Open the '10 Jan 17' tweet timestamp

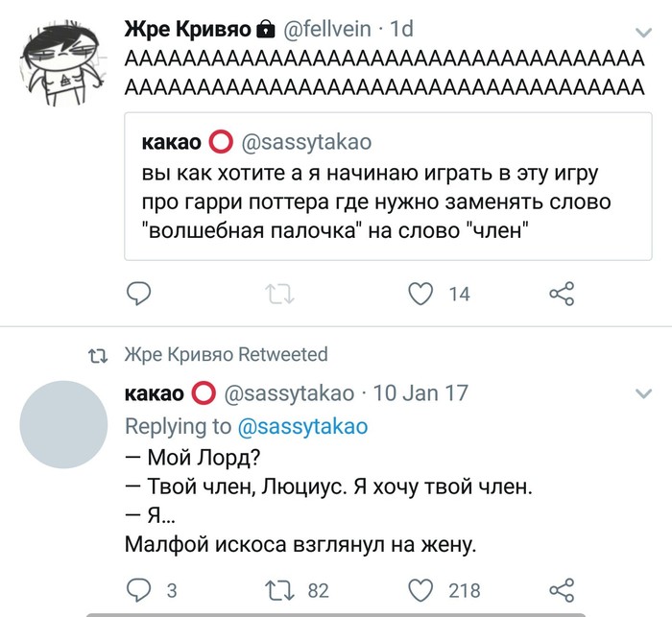coord(421,393)
